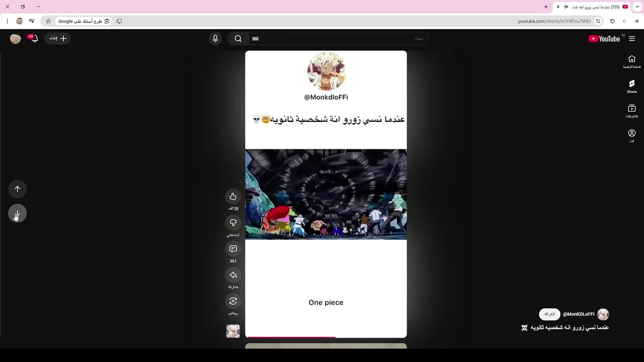The width and height of the screenshot is (644, 362).
Task: Close the YouTube tab
Action: [558, 7]
